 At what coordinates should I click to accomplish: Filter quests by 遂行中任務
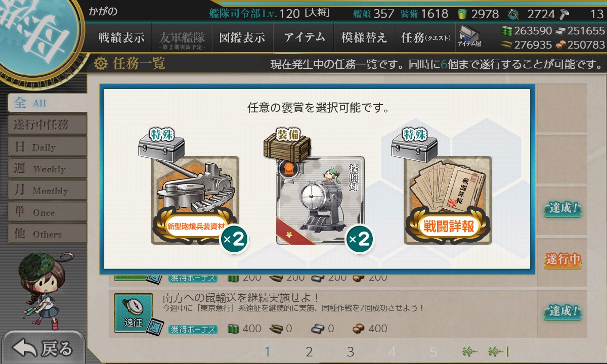click(x=47, y=125)
